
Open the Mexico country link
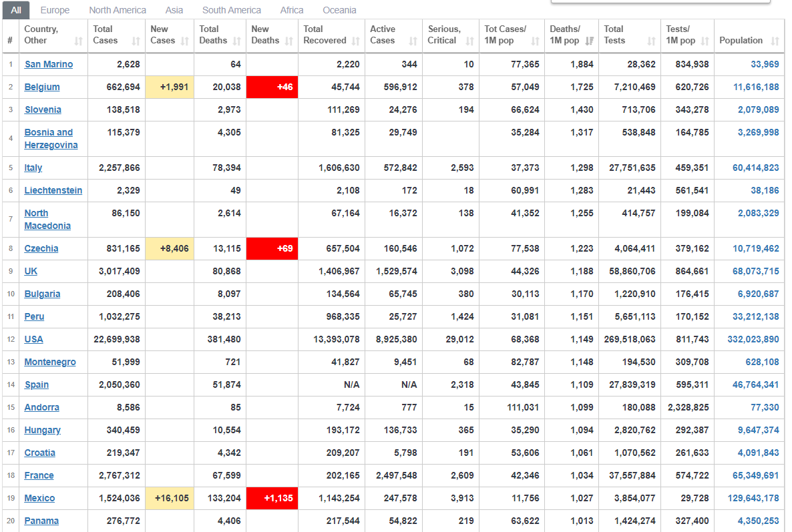point(39,498)
